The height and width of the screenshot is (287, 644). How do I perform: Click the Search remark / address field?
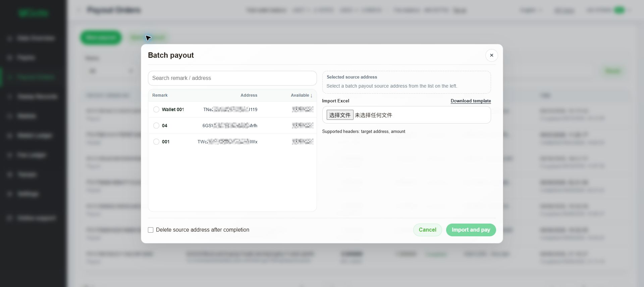pos(232,78)
